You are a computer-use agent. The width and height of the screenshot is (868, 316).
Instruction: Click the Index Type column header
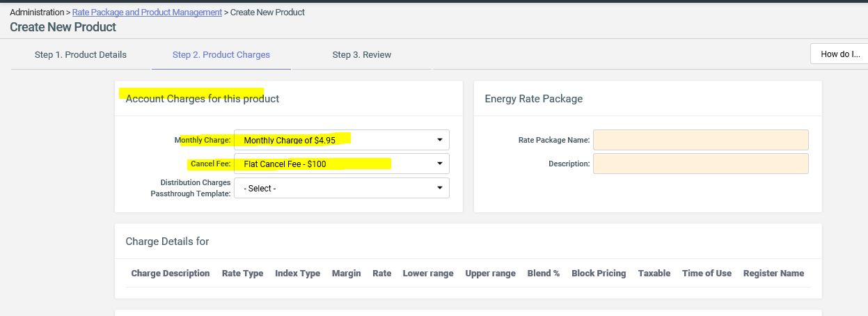[297, 274]
